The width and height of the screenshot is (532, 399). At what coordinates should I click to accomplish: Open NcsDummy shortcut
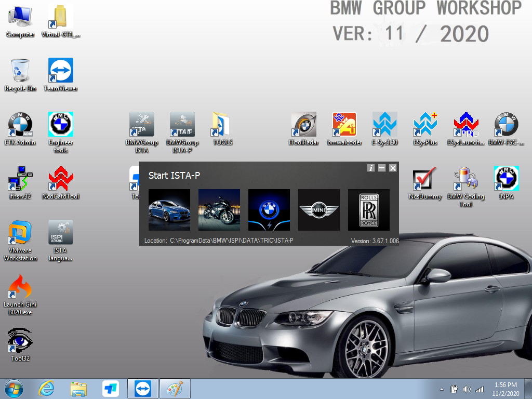[425, 183]
